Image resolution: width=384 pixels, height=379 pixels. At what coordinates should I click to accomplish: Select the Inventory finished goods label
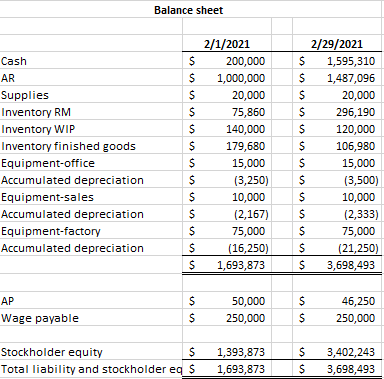coord(68,146)
